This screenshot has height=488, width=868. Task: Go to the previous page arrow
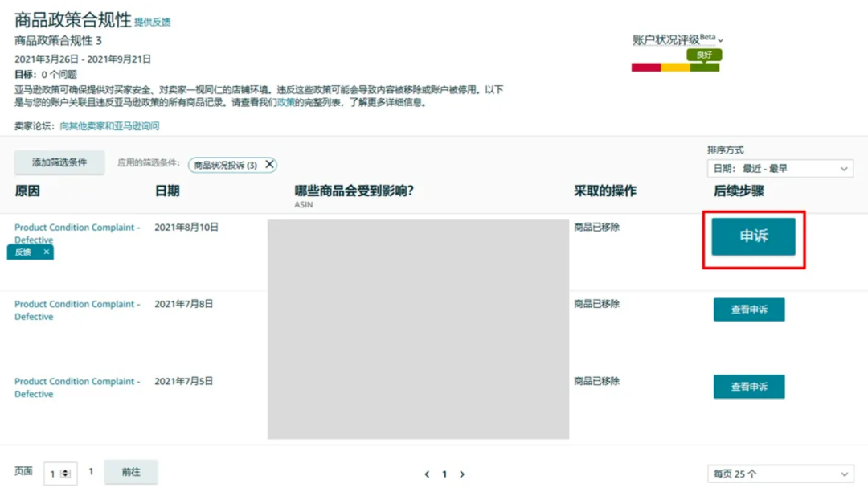click(427, 474)
